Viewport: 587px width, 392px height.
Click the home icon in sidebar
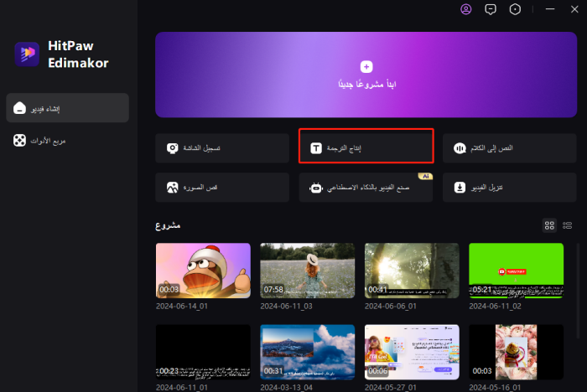point(19,108)
